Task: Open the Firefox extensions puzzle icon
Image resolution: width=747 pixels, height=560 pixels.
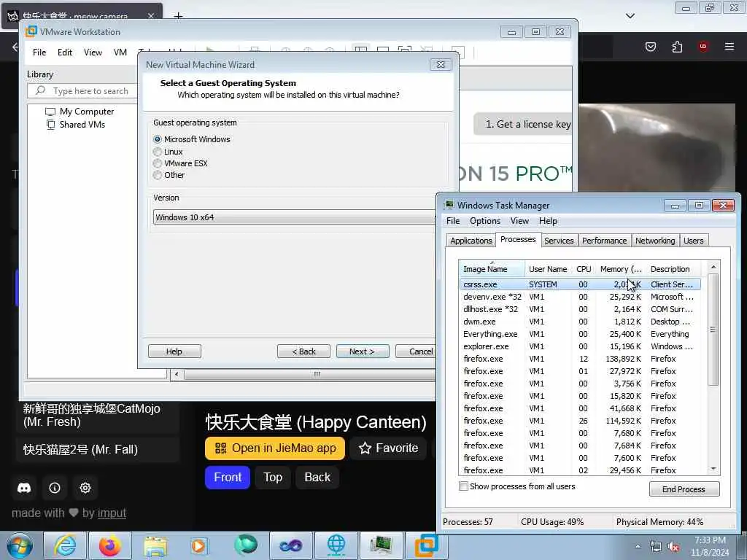Action: 677,47
